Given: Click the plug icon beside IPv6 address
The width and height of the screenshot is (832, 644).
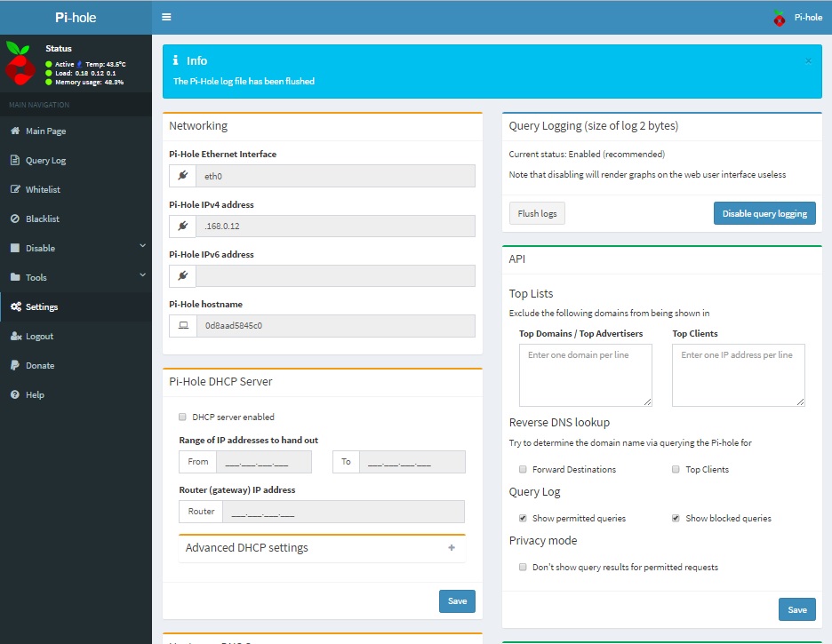Looking at the screenshot, I should [x=183, y=275].
